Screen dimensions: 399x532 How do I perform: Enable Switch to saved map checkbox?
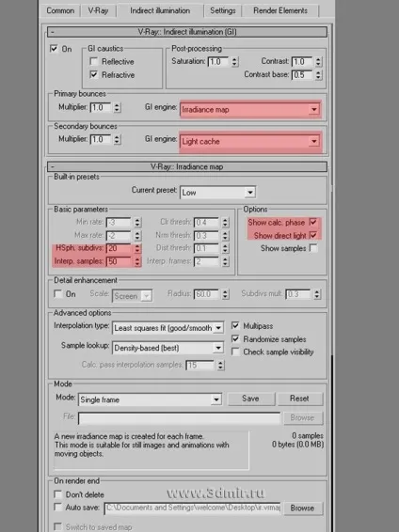click(x=58, y=526)
